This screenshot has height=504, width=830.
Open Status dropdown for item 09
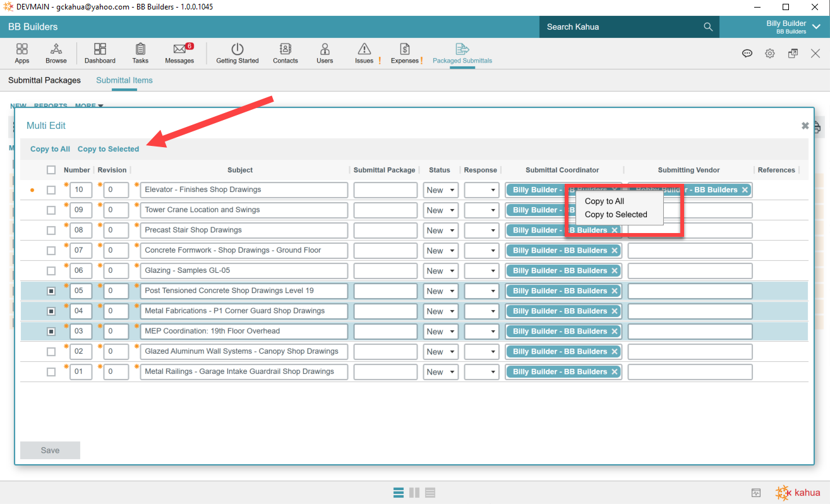441,210
